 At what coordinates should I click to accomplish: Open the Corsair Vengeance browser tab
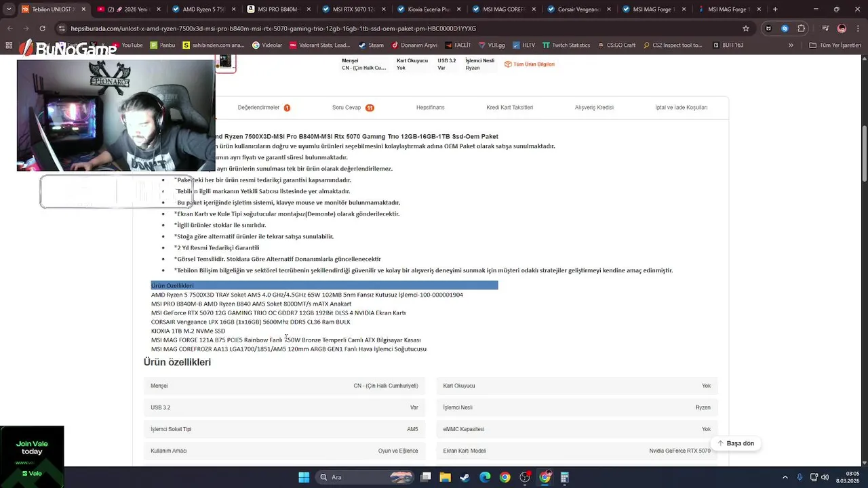[x=578, y=9]
